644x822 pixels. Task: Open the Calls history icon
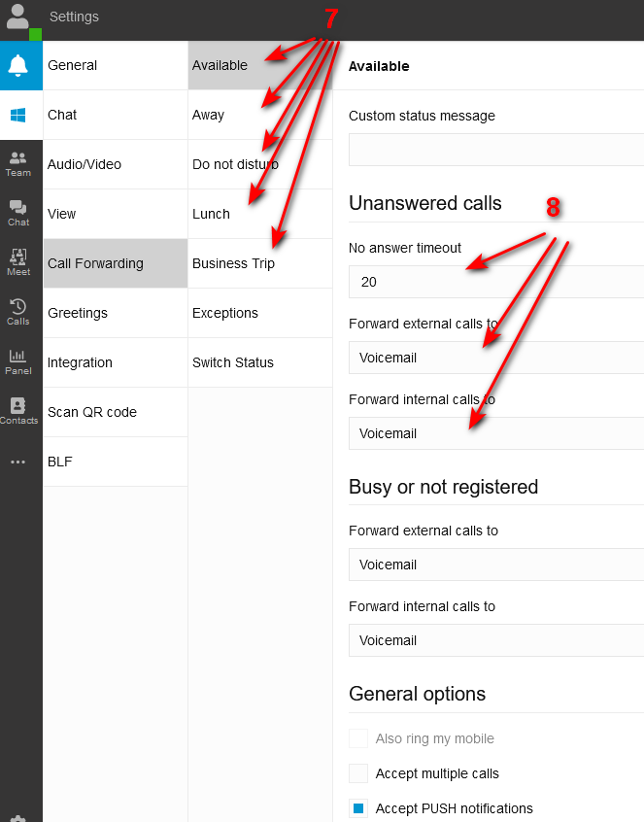coord(18,312)
